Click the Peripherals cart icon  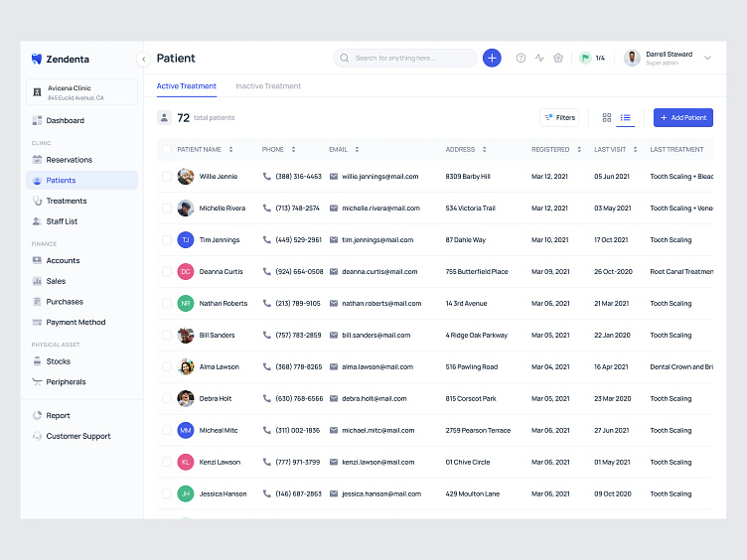click(37, 382)
